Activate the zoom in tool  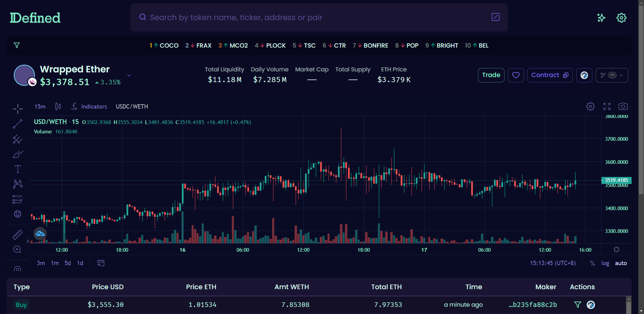click(x=18, y=250)
